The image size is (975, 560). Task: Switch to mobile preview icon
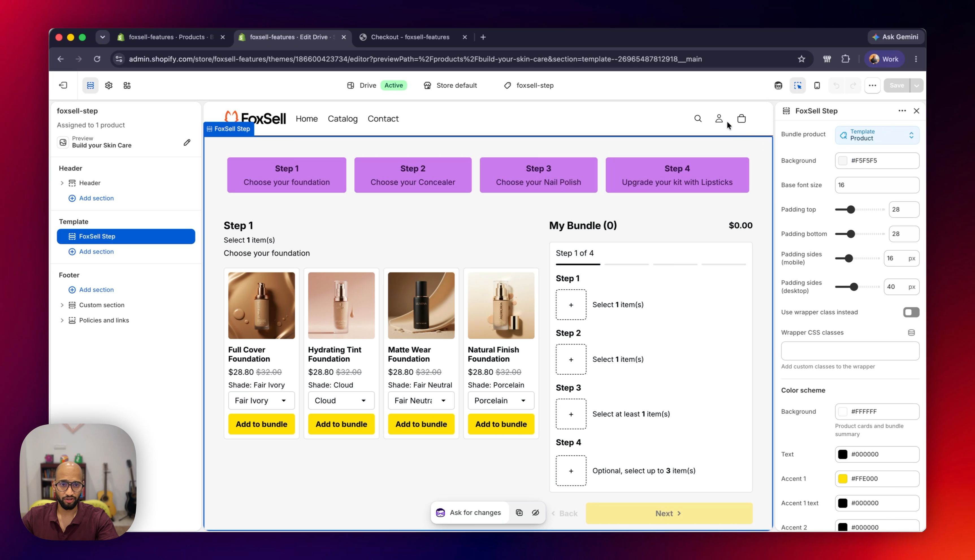[817, 85]
